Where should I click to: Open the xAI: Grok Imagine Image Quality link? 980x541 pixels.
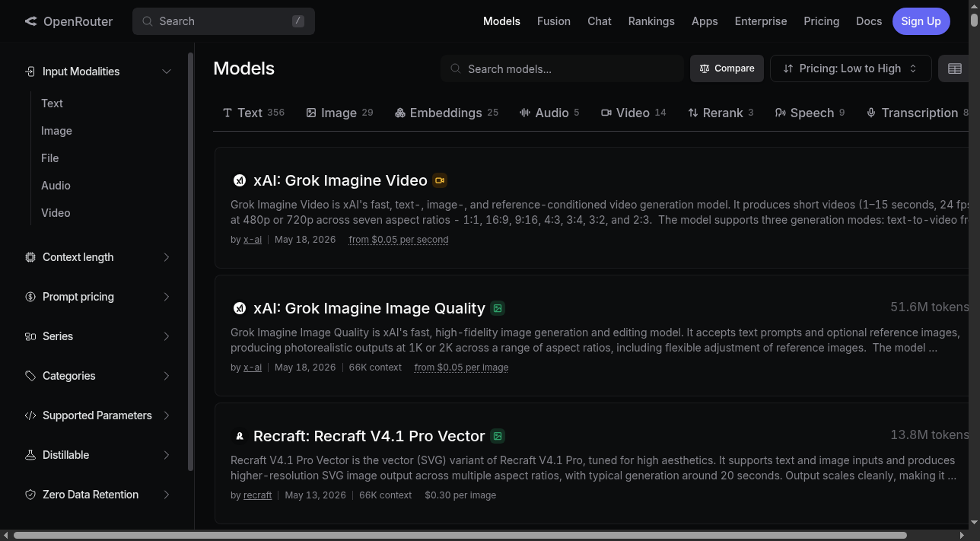[369, 308]
